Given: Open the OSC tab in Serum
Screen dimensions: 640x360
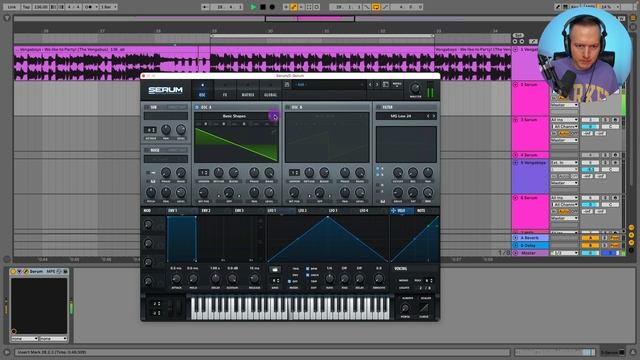Looking at the screenshot, I should (202, 91).
